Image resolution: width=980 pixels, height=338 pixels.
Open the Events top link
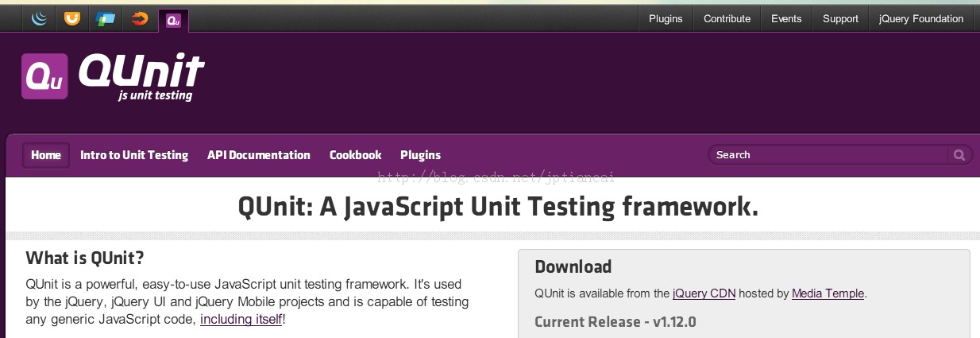[x=786, y=19]
